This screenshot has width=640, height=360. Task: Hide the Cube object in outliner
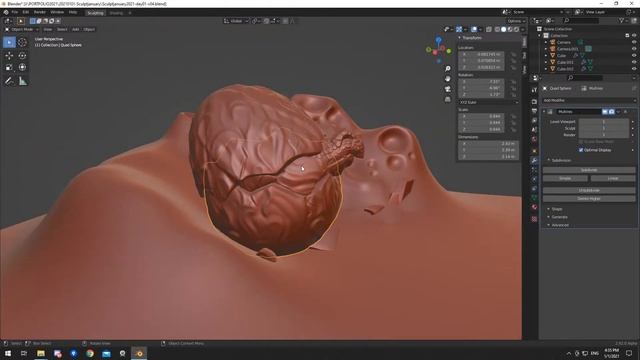point(634,56)
